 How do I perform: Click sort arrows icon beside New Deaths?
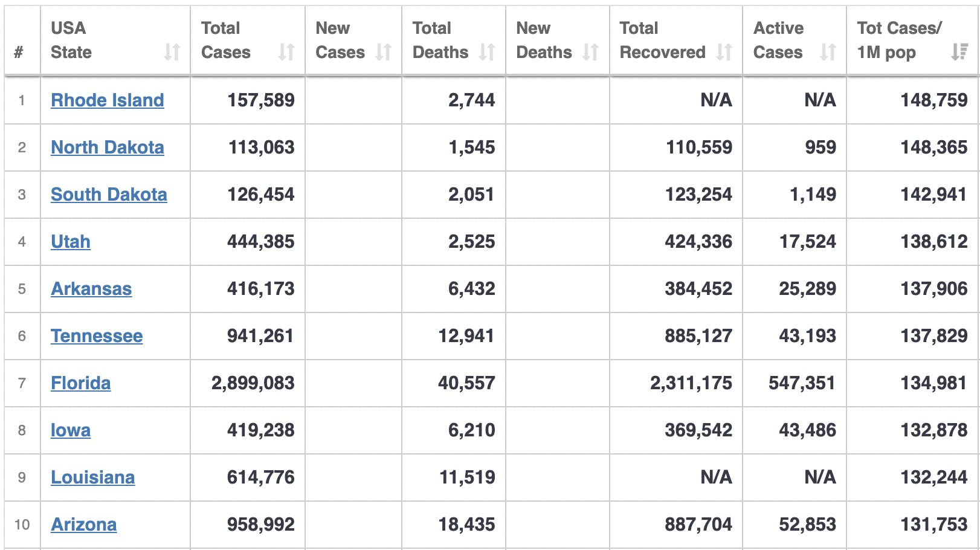[590, 53]
